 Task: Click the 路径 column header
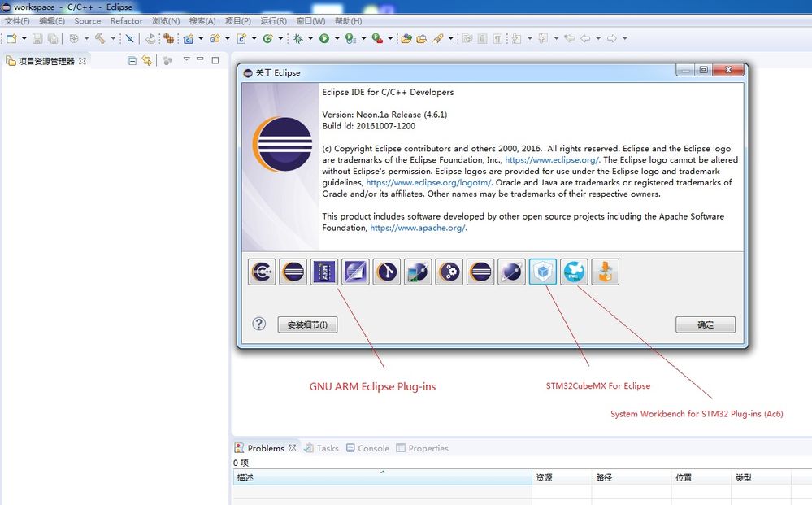[632, 477]
